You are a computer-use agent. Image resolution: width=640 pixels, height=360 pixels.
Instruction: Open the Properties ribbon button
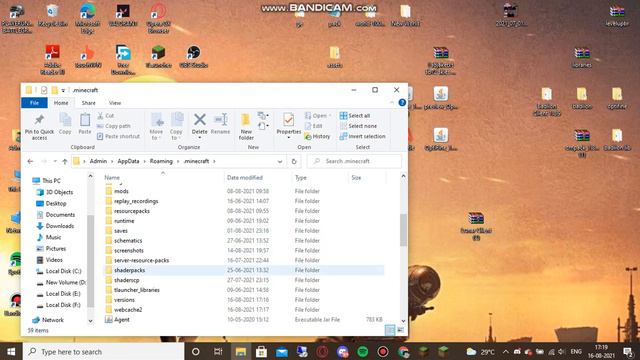click(289, 126)
